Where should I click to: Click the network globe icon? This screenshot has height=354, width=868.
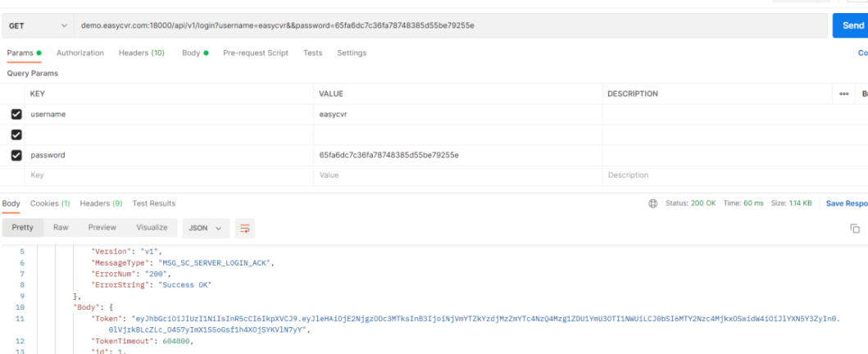click(652, 203)
